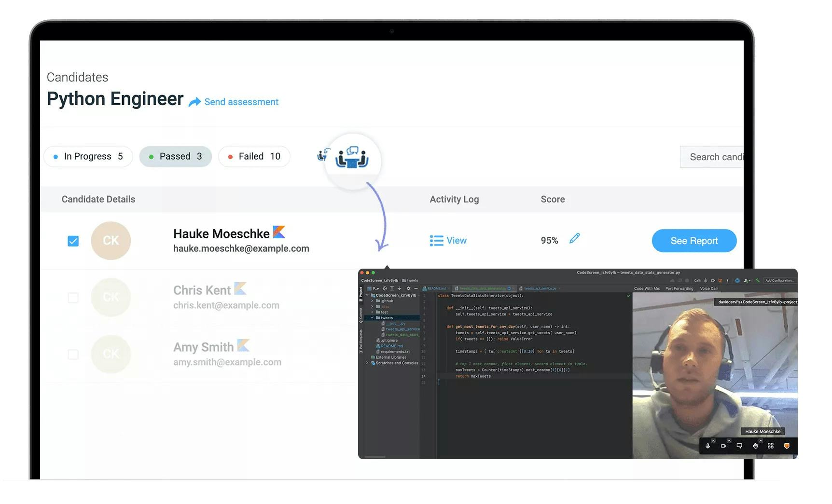The height and width of the screenshot is (504, 832).
Task: Mute the microphone in video call controls
Action: pos(707,446)
